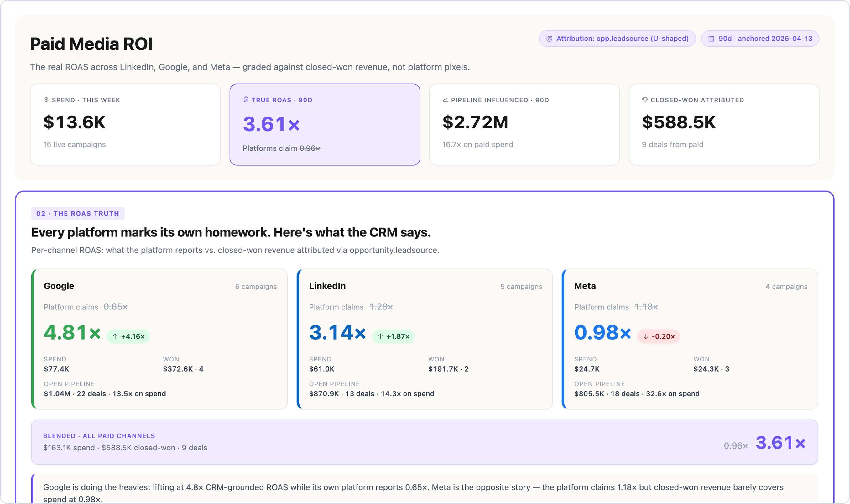This screenshot has height=504, width=850.
Task: Click Meta's 4 campaigns label
Action: pos(786,287)
